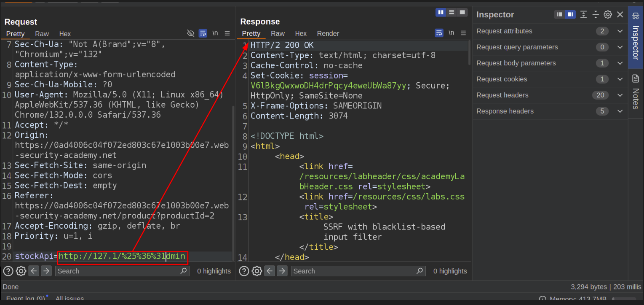Screen dimensions: 644x305
Task: Open Inspector settings gear
Action: point(608,14)
